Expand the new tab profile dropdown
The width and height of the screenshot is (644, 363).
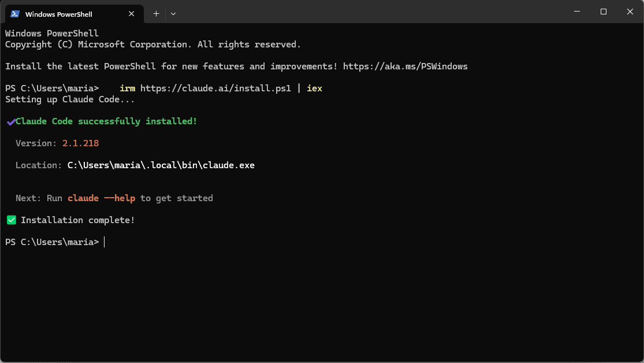click(173, 14)
